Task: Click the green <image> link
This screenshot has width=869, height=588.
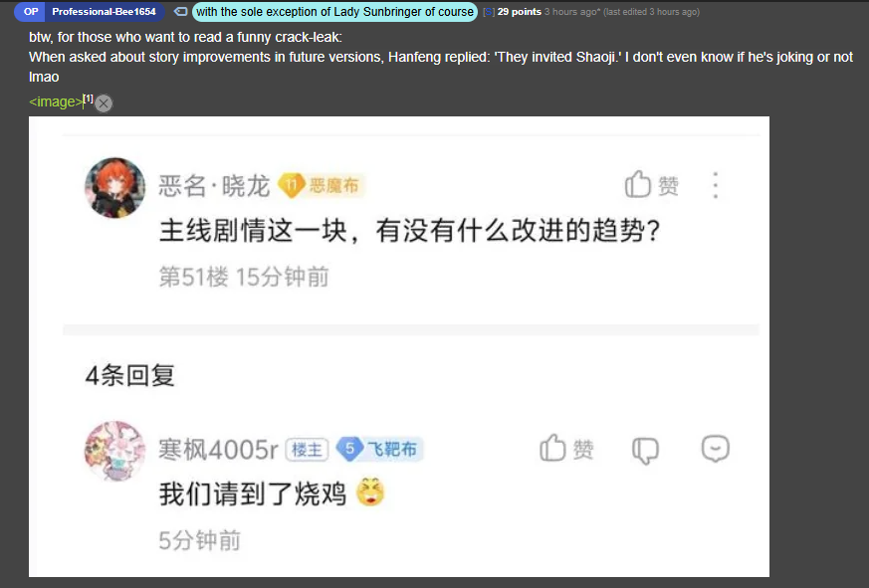Action: [56, 101]
